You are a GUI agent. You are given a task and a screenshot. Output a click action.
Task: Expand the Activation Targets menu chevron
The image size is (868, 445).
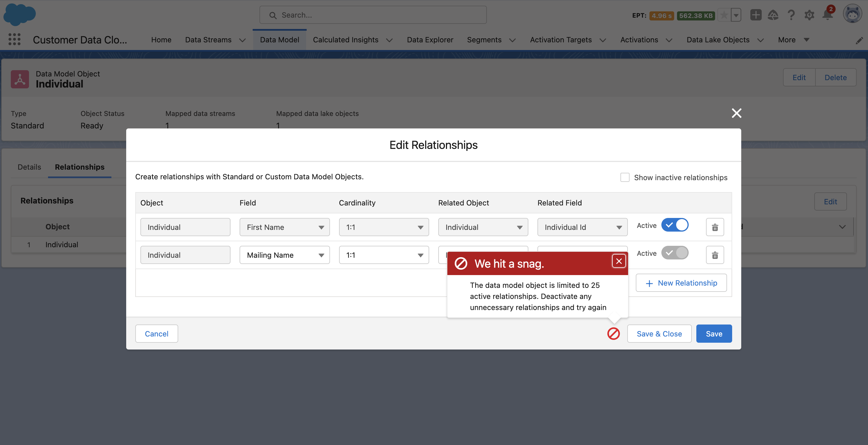coord(603,40)
